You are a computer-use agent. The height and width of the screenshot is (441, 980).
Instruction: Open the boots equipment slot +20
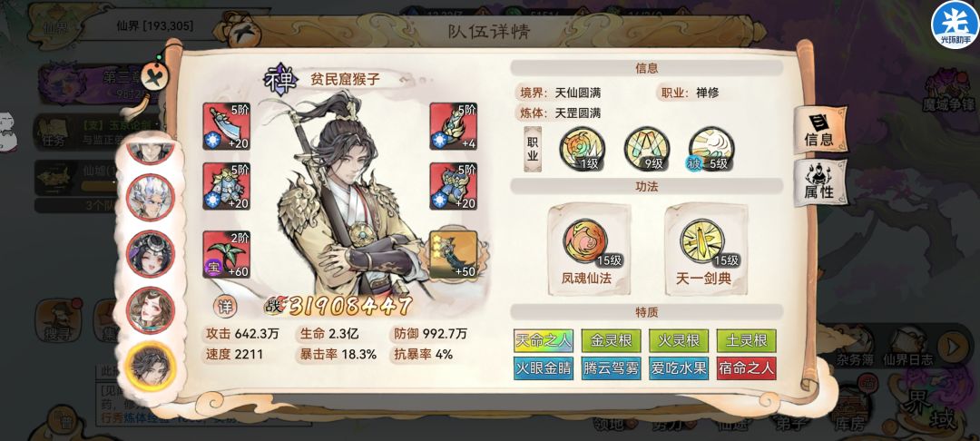(453, 186)
